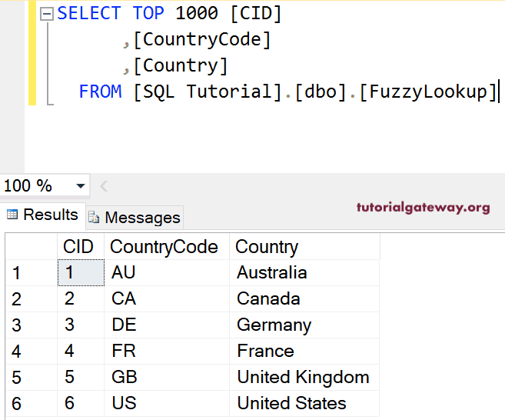This screenshot has height=420, width=505.
Task: Click the SELECT keyword in the query
Action: pos(89,14)
